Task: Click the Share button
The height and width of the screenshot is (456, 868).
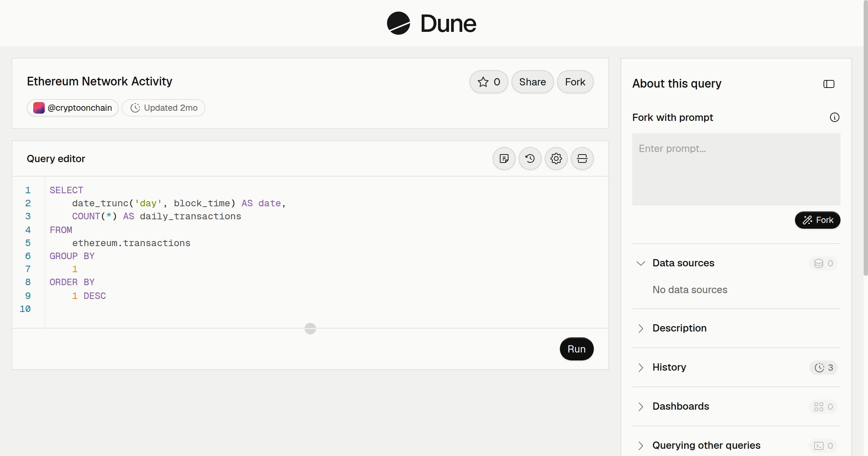Action: pyautogui.click(x=532, y=82)
